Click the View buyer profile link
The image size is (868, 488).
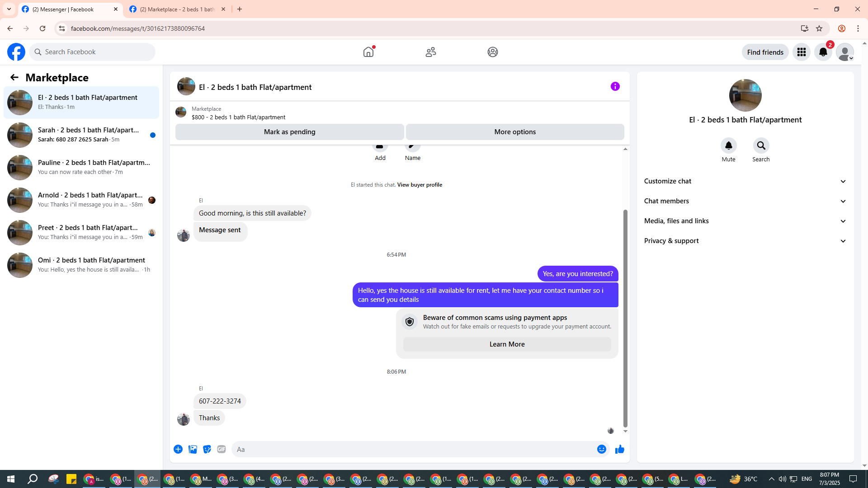point(419,185)
